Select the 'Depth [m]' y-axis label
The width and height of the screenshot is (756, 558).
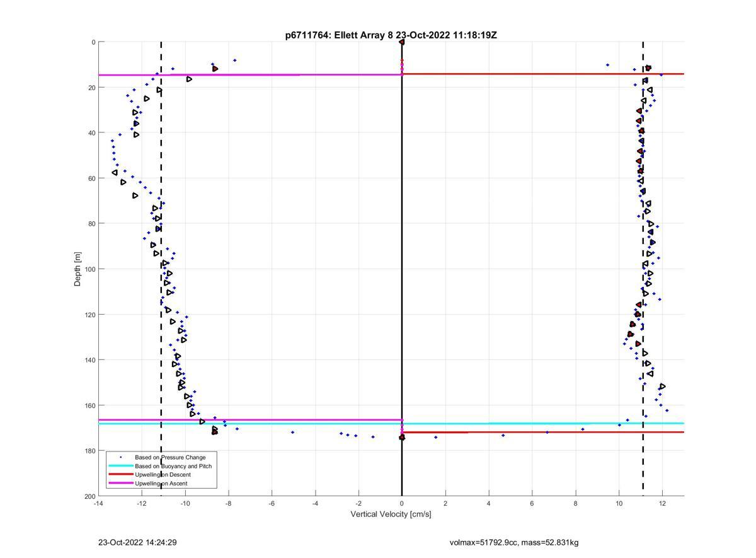coord(78,269)
